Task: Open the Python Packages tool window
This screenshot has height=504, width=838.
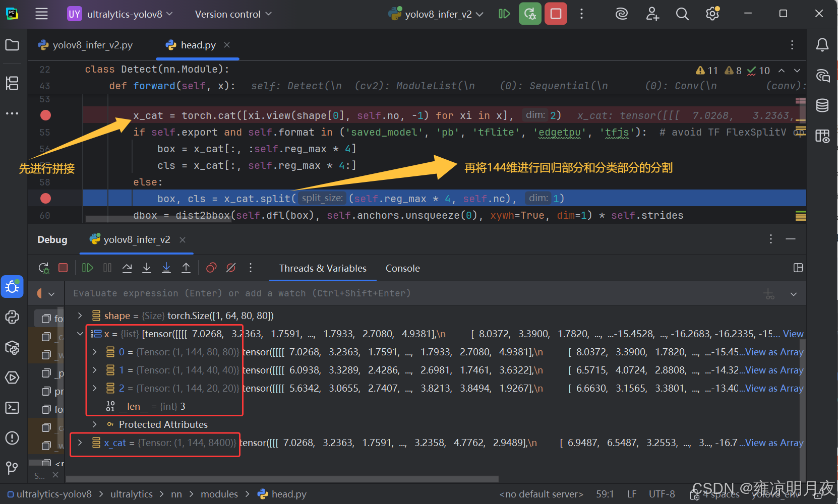Action: (12, 347)
